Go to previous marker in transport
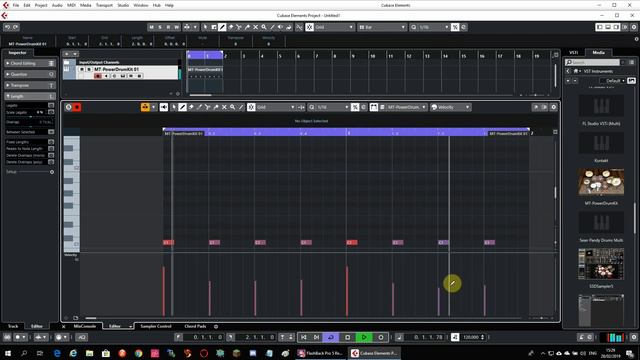The image size is (640, 360). point(304,337)
